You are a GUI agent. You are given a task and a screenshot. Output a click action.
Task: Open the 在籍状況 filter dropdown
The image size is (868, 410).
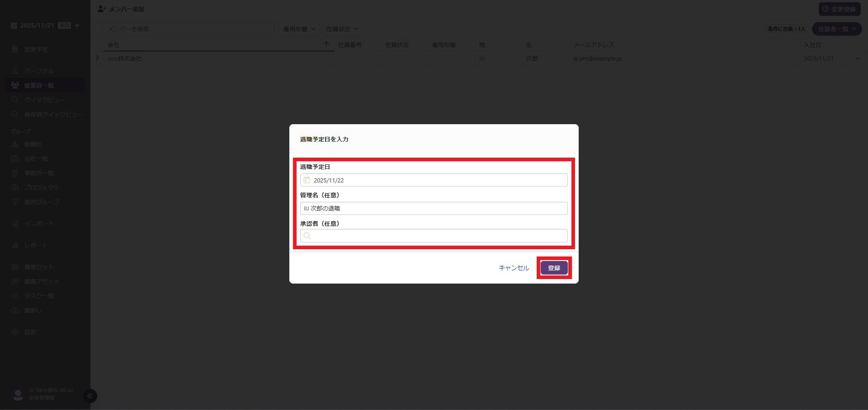(342, 29)
